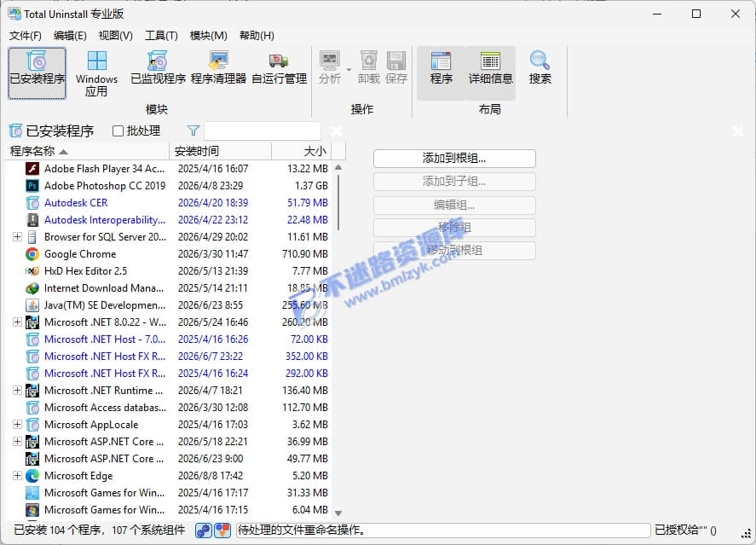Open the 编辑(E) menu
This screenshot has height=545, width=756.
pyautogui.click(x=70, y=36)
